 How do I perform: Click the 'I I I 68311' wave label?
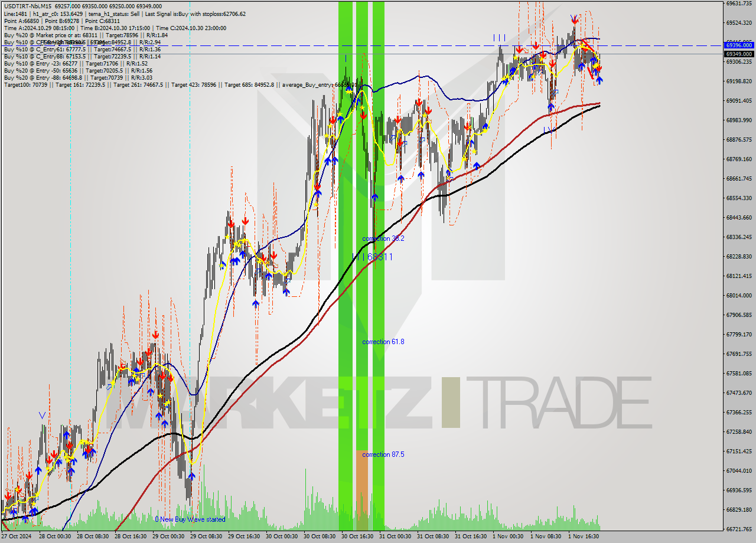(x=373, y=257)
